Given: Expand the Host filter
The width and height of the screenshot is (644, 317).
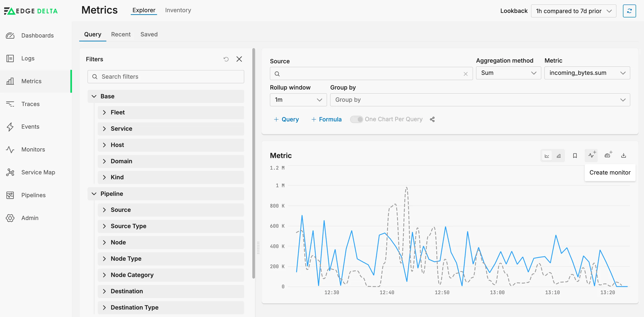Looking at the screenshot, I should click(x=171, y=145).
